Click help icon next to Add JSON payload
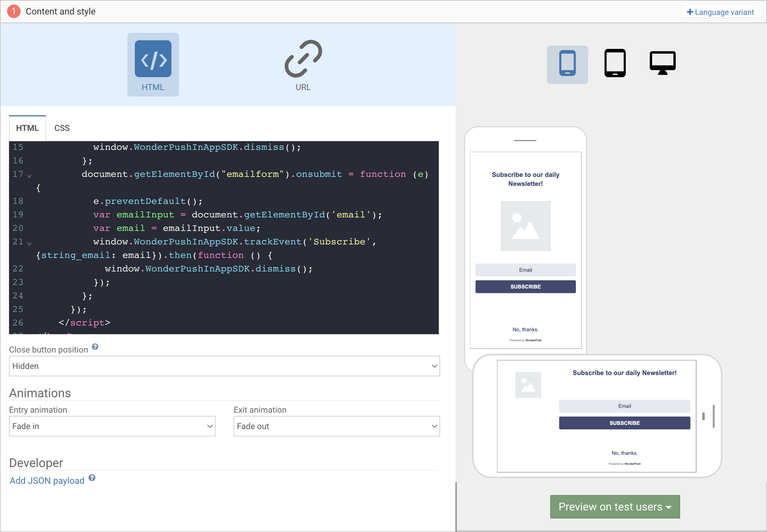 click(x=92, y=478)
